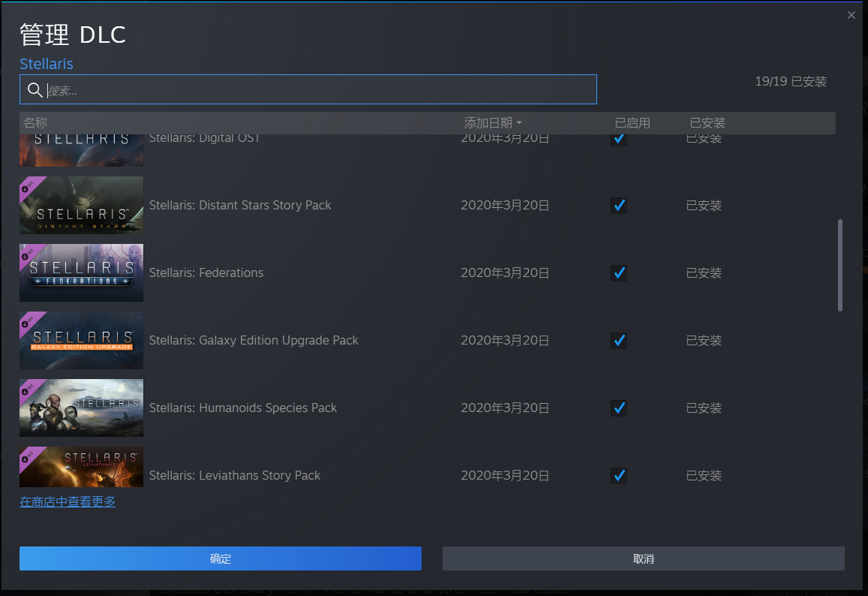The image size is (868, 596).
Task: Toggle the Federations DLC checkbox
Action: pos(619,273)
